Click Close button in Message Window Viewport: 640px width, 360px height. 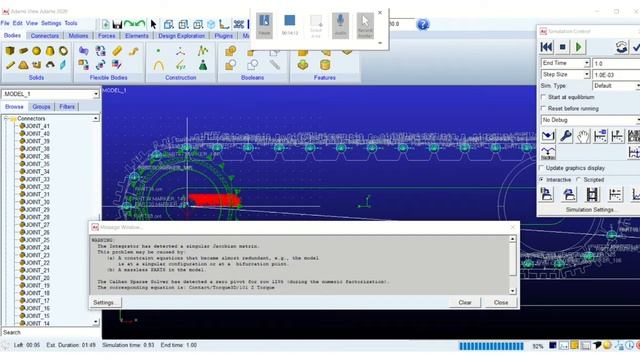501,303
